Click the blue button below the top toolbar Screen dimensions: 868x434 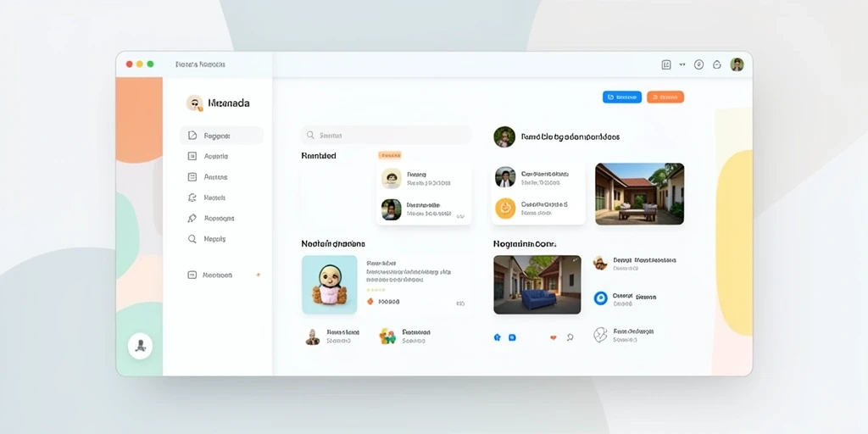pyautogui.click(x=622, y=97)
